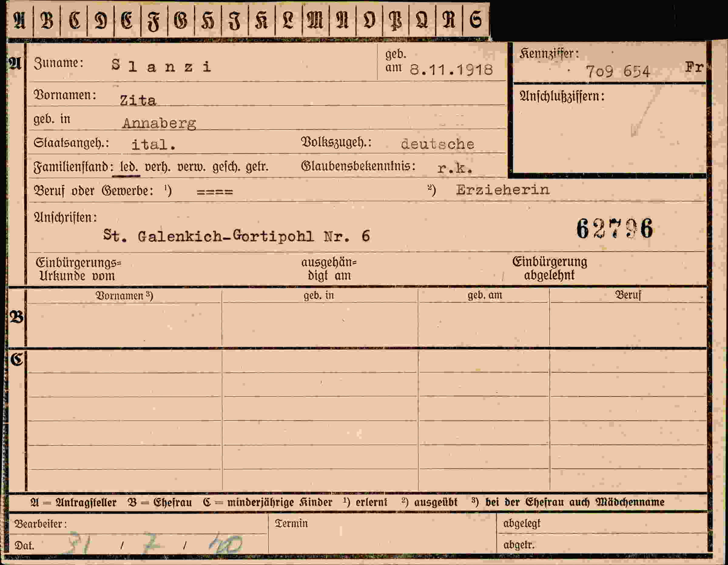Select the R tab in the alphabet index strip
728x565 pixels.
[449, 20]
